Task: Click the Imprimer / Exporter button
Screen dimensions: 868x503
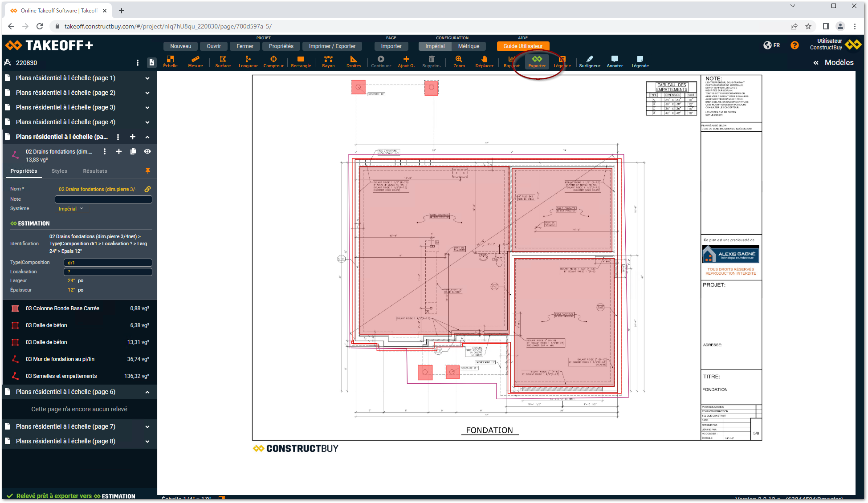Action: click(332, 46)
